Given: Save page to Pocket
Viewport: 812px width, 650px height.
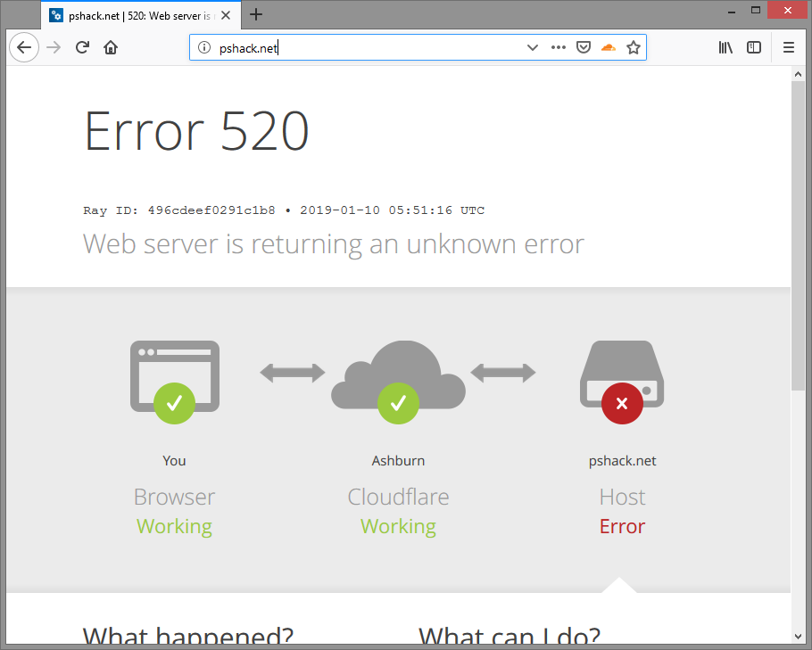Looking at the screenshot, I should (x=583, y=47).
